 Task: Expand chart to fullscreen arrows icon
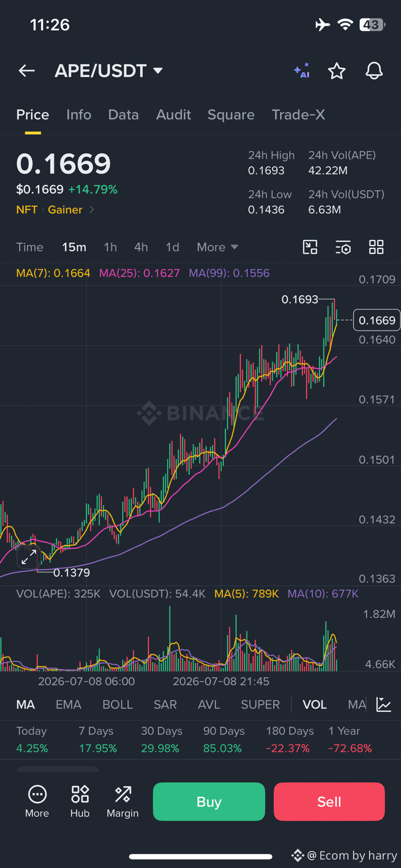29,557
